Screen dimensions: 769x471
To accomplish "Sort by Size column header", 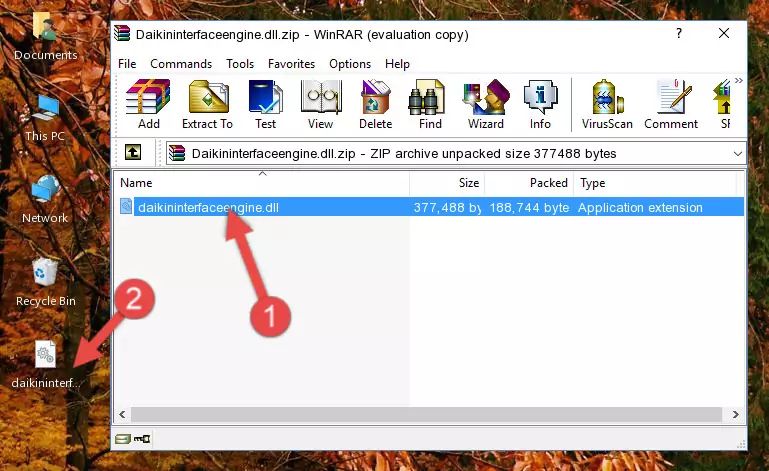I will coord(447,183).
